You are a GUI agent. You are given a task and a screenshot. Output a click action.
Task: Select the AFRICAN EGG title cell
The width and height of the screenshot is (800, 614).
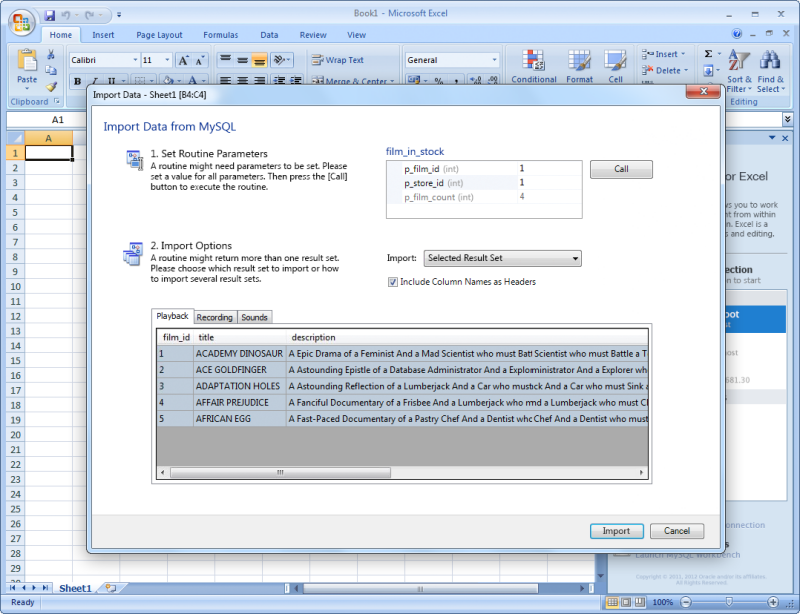coord(240,419)
